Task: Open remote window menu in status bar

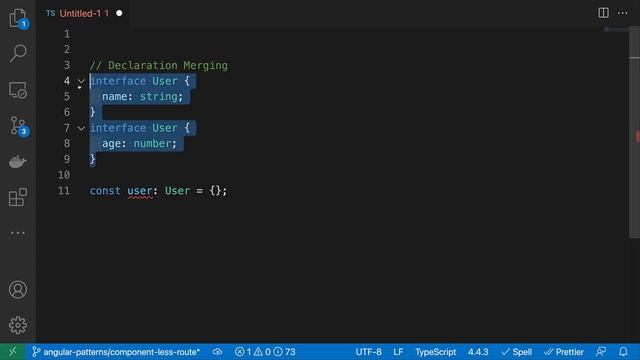Action: tap(13, 351)
